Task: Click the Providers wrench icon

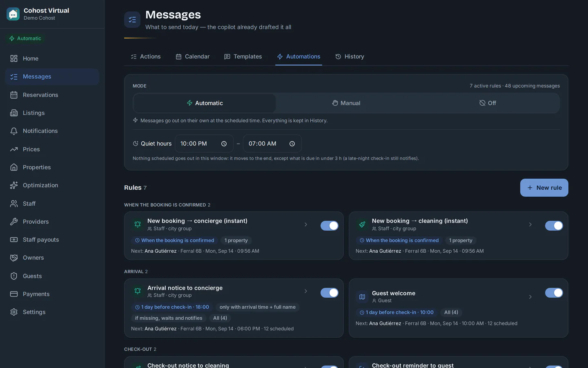Action: pyautogui.click(x=14, y=222)
